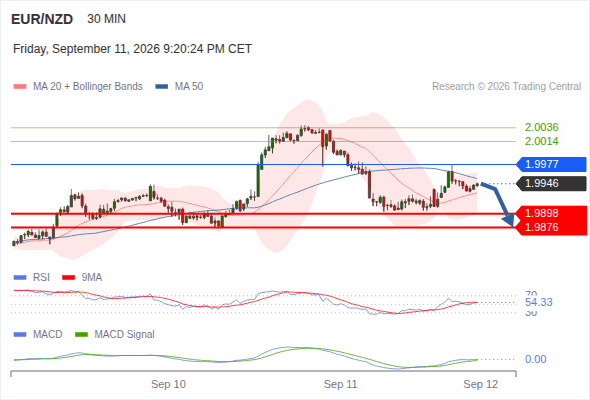
Task: Click the MA 50 legend label
Action: tap(189, 87)
